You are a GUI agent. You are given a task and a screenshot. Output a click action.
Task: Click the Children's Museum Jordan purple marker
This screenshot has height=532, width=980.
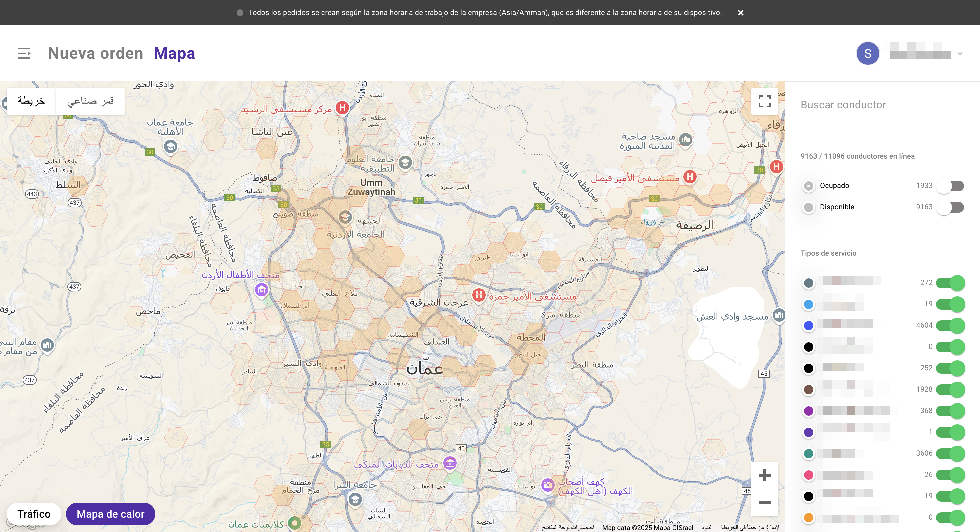[x=261, y=290]
